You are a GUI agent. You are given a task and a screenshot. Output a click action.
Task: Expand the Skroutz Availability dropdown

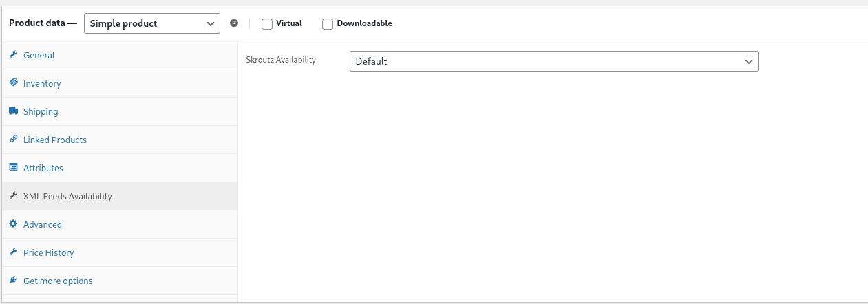coord(553,61)
